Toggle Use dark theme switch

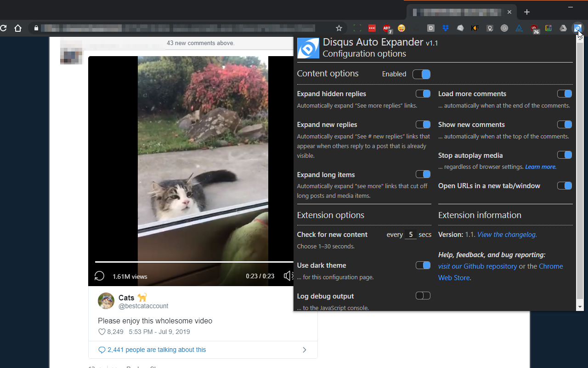[x=423, y=265]
